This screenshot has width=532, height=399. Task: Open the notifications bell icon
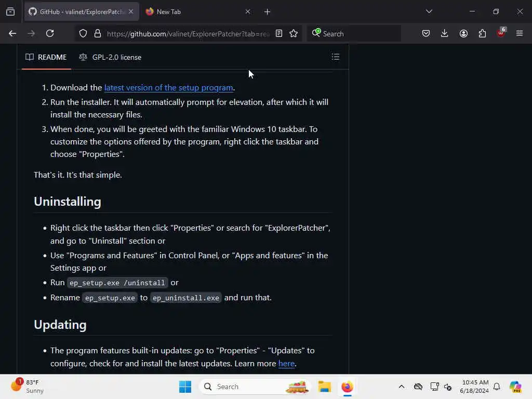497,387
